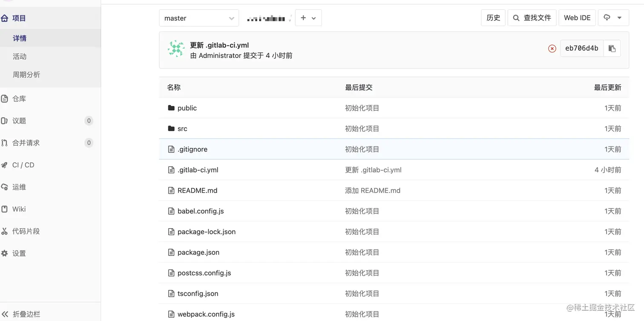Open the babel.config.js file link

point(201,211)
